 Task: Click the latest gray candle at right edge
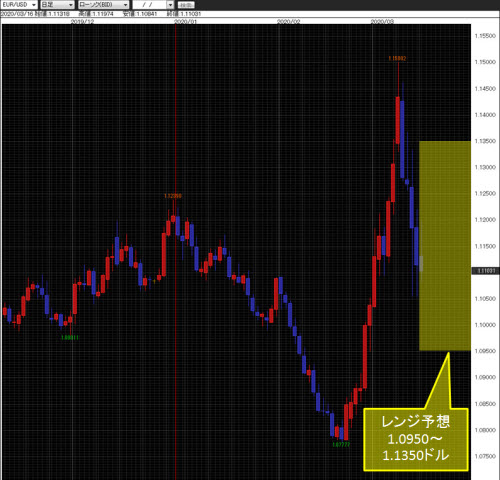point(421,263)
